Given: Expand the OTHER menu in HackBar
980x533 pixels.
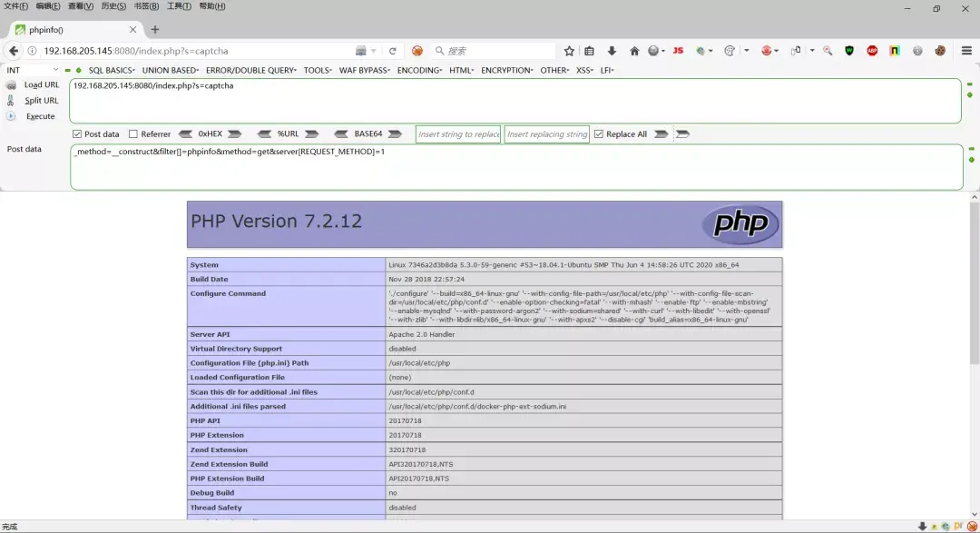Looking at the screenshot, I should tap(554, 70).
